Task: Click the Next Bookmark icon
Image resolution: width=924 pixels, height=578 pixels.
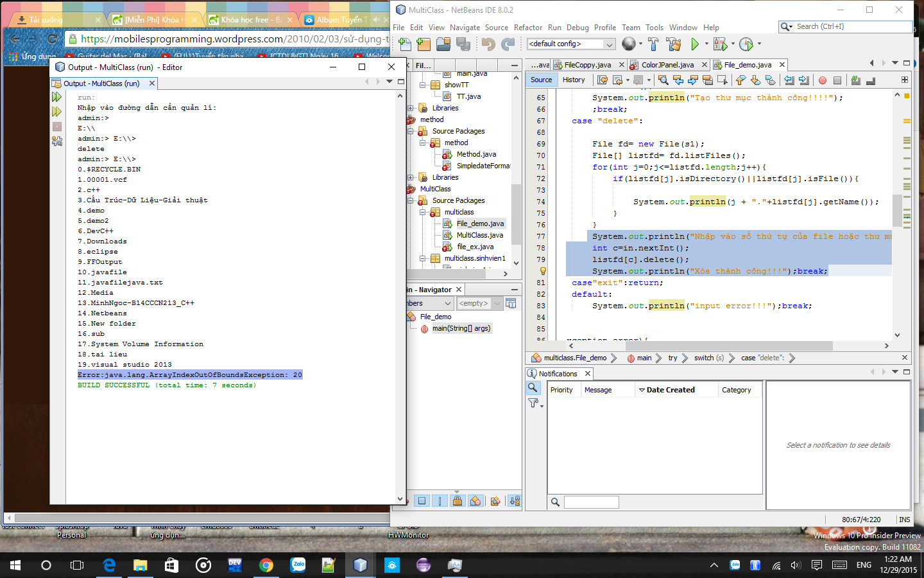Action: pos(756,80)
